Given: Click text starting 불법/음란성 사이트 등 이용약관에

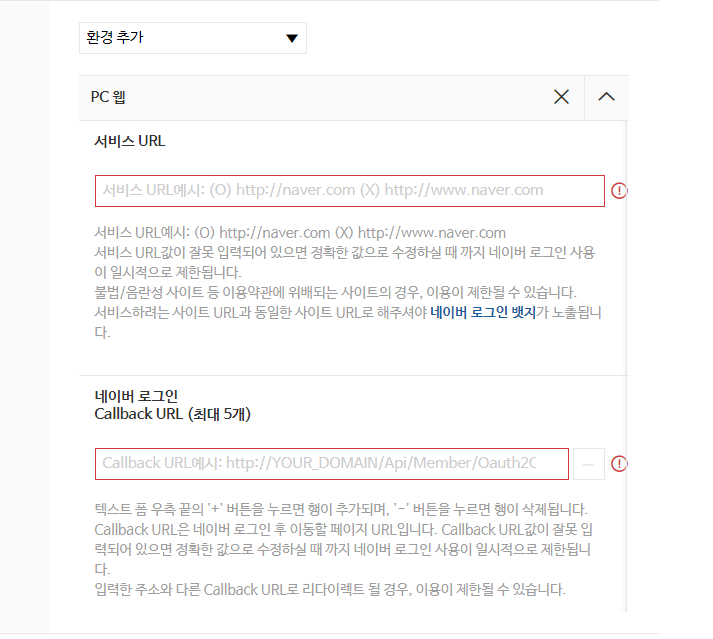Looking at the screenshot, I should click(x=335, y=292).
